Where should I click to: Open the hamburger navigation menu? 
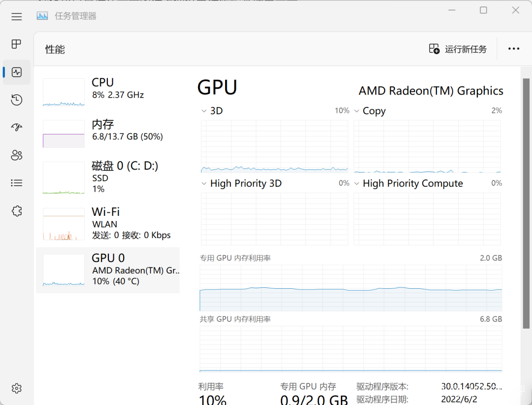coord(16,16)
